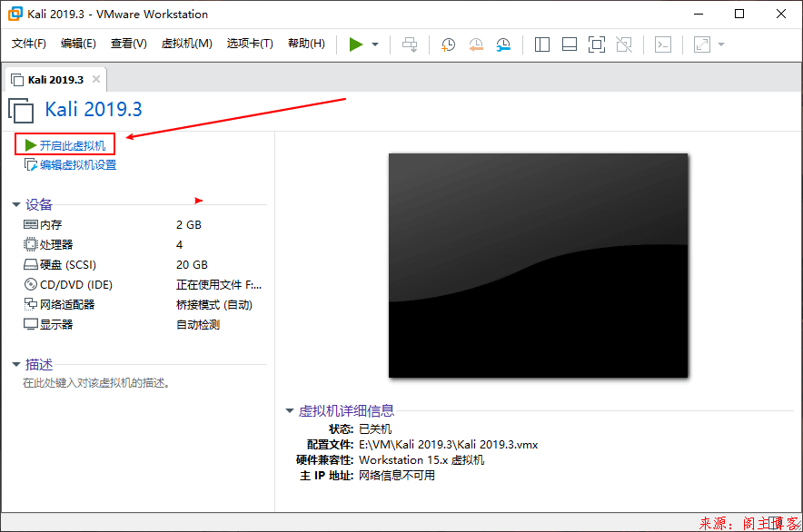Click the description field 在此处键入对该虚拟机的描述

pos(96,383)
